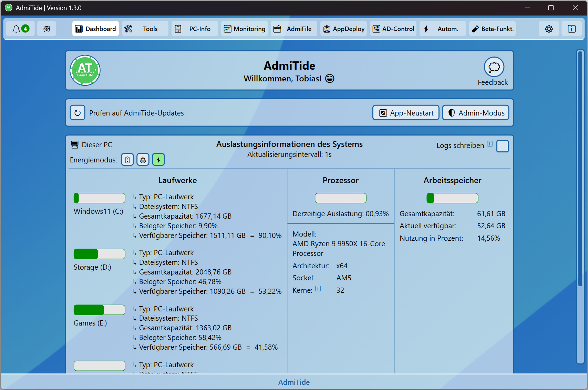Click the AdmiTide footer link
The width and height of the screenshot is (588, 390).
click(294, 382)
